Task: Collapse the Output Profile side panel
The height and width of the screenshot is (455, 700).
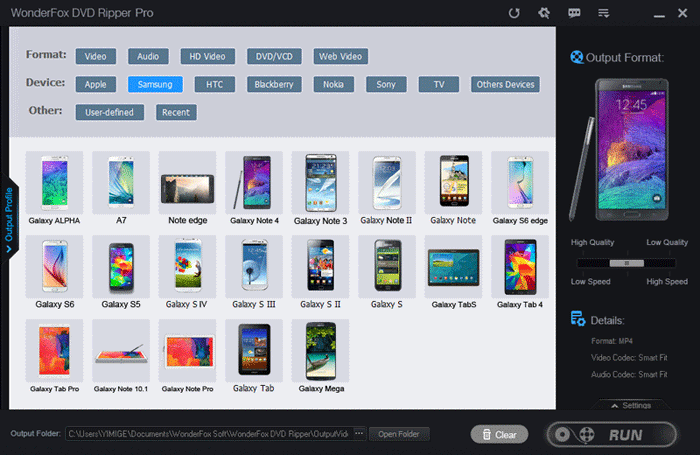Action: (x=9, y=219)
